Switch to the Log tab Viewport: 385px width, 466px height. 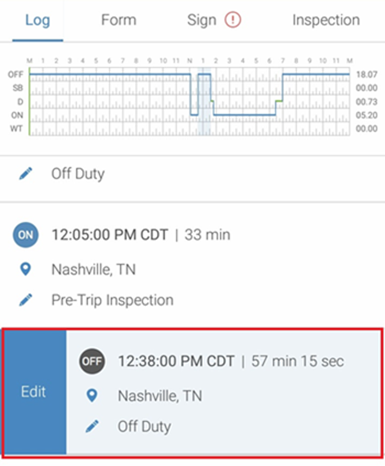pos(38,21)
